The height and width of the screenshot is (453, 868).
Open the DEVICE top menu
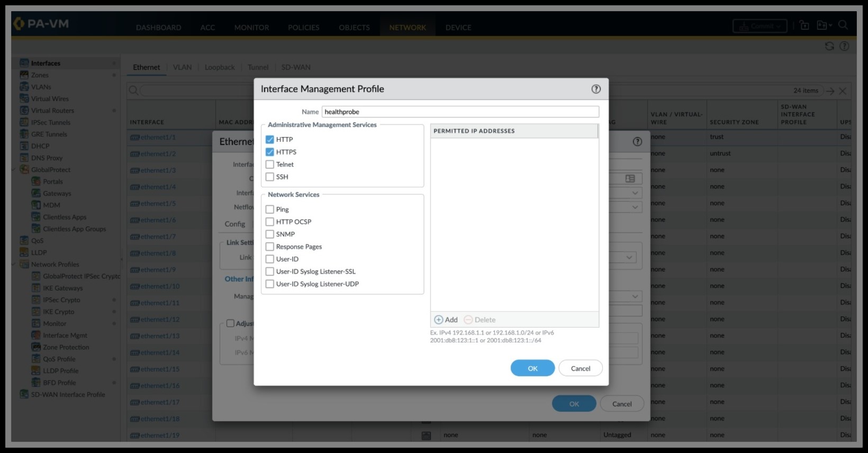pos(458,28)
